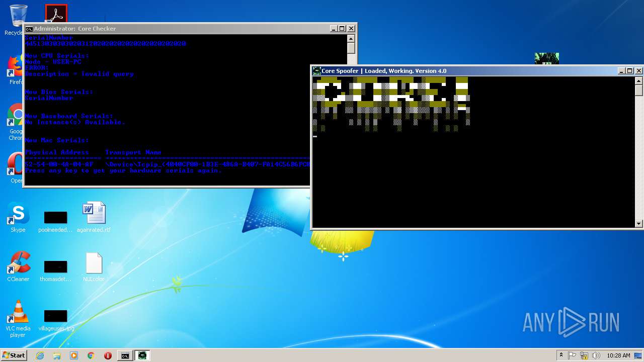Select the Opera desktop shortcut
The height and width of the screenshot is (362, 644).
tap(15, 168)
